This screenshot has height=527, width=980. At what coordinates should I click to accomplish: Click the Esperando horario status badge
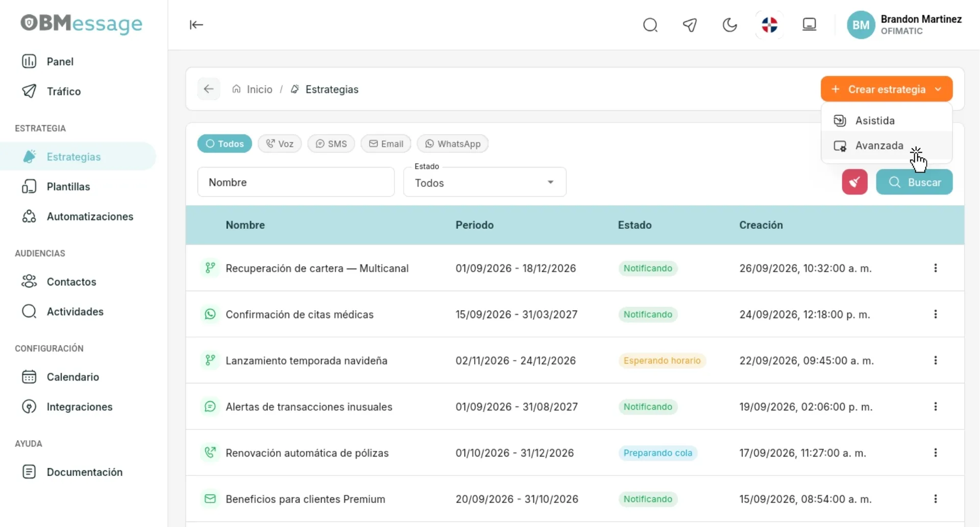click(662, 361)
